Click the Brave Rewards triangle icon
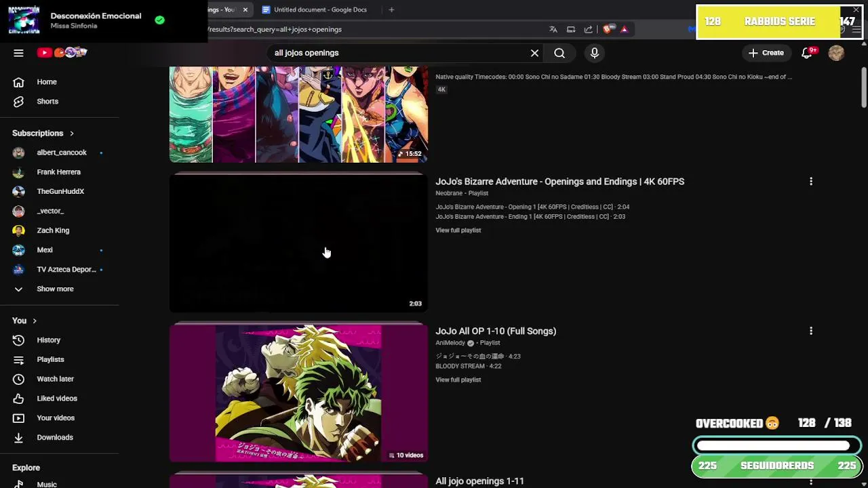Viewport: 868px width, 488px height. tap(624, 29)
